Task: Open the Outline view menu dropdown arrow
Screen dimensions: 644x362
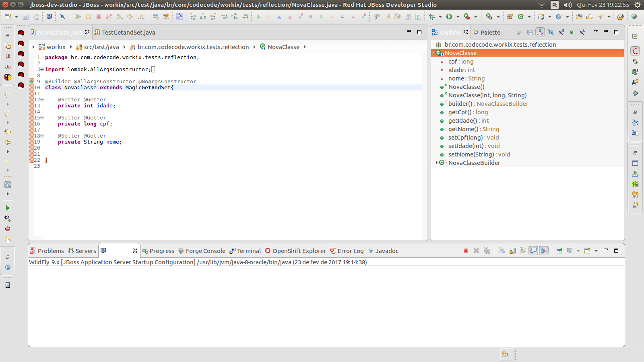Action: pos(595,32)
